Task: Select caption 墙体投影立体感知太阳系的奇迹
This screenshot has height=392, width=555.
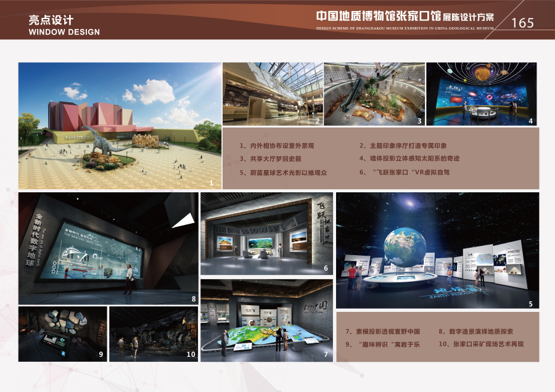Action: point(409,159)
